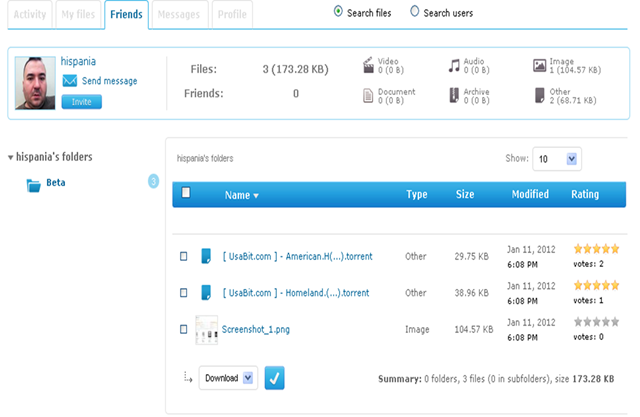640x417 pixels.
Task: Click the blue checkmark apply button
Action: point(274,378)
